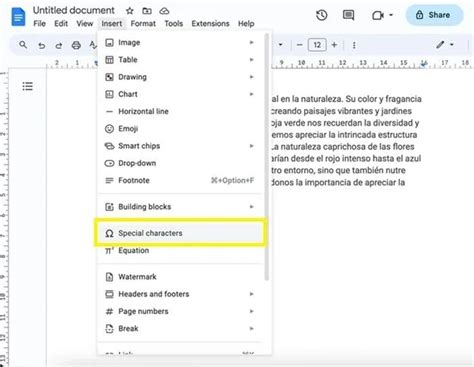Open Headers and footers submenu

[180, 294]
